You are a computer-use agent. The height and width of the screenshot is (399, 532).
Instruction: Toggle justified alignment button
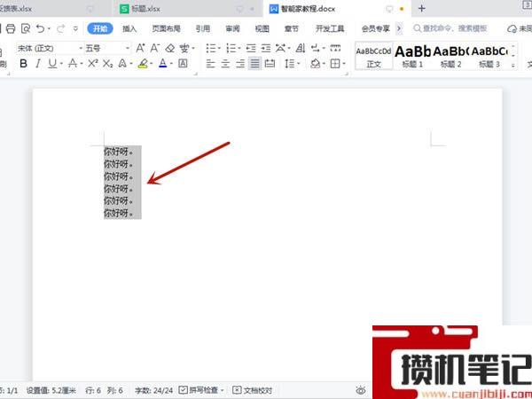tap(254, 64)
